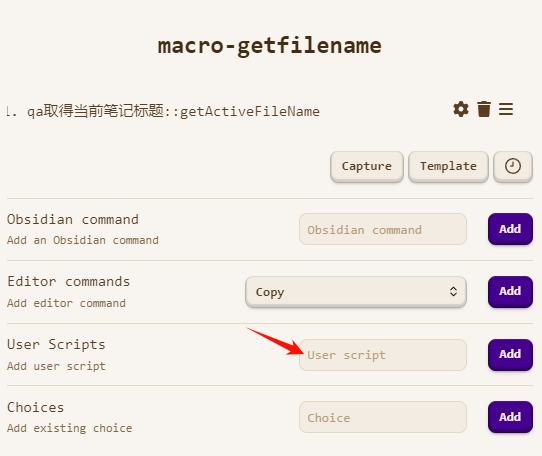Screen dimensions: 542x456
Task: Delete the getActiveFileName command with trash icon
Action: tap(484, 109)
